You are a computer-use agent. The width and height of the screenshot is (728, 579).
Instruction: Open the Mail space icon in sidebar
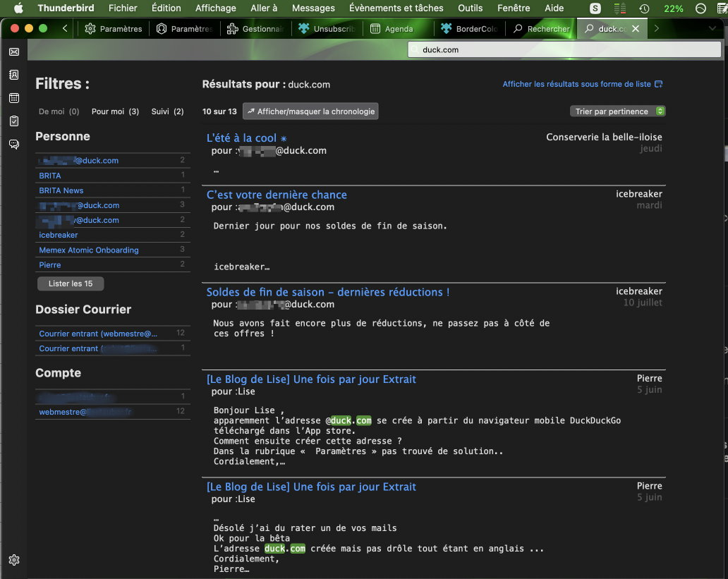[x=13, y=52]
